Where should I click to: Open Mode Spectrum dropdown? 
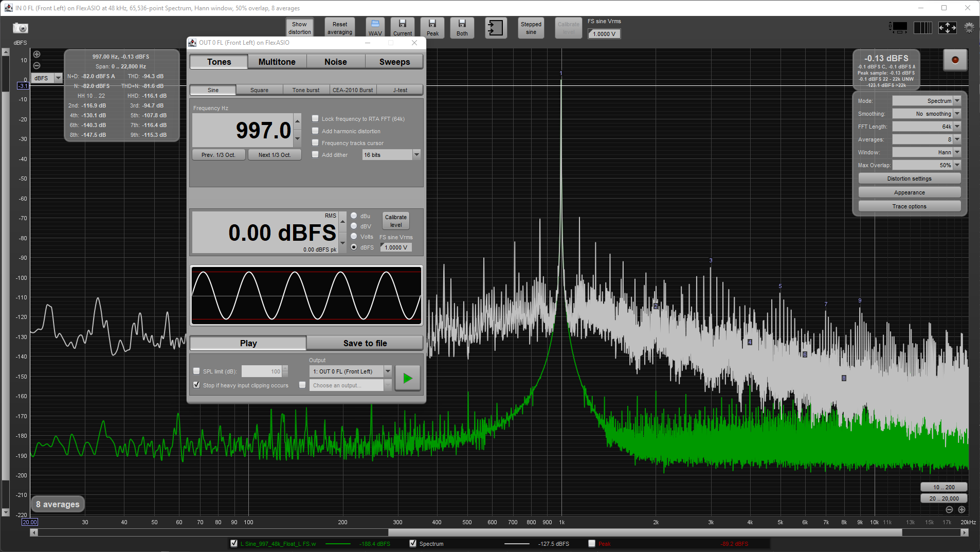point(957,101)
